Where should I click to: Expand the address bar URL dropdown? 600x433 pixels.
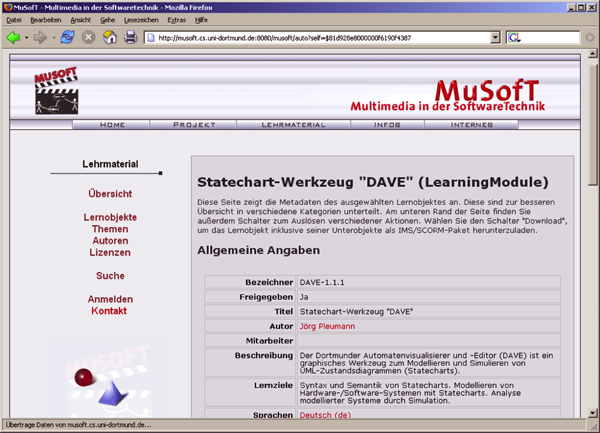(495, 37)
